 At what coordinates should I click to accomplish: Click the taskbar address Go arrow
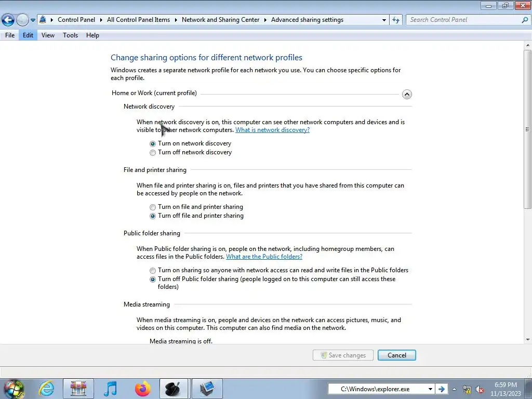441,389
